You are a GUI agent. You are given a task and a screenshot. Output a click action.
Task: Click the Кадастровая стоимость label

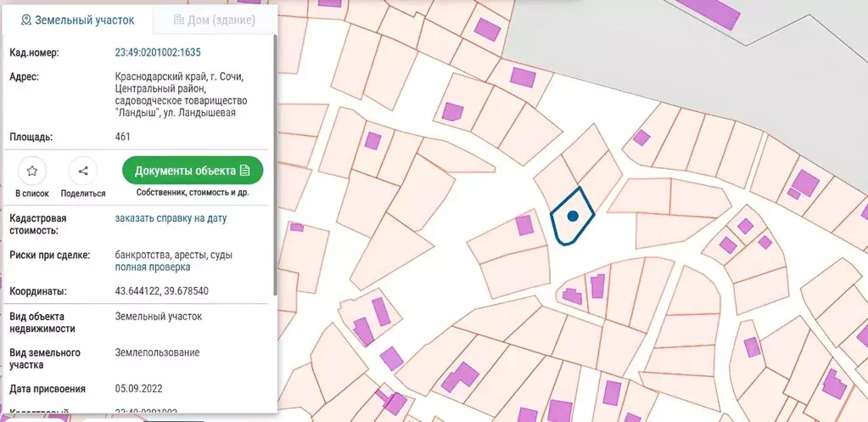point(38,224)
